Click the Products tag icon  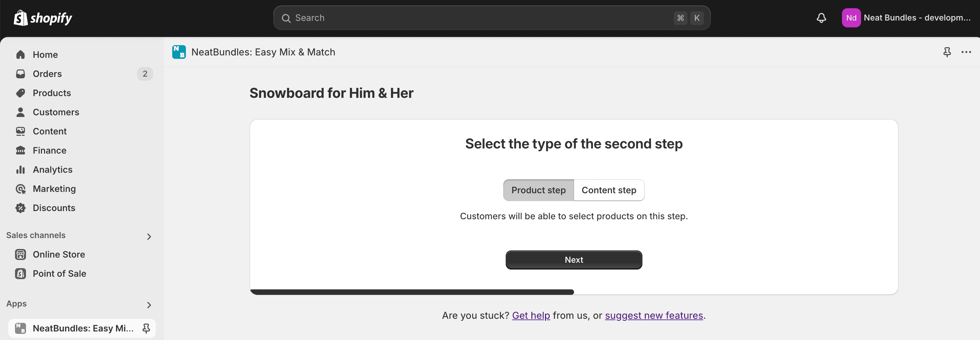(21, 93)
